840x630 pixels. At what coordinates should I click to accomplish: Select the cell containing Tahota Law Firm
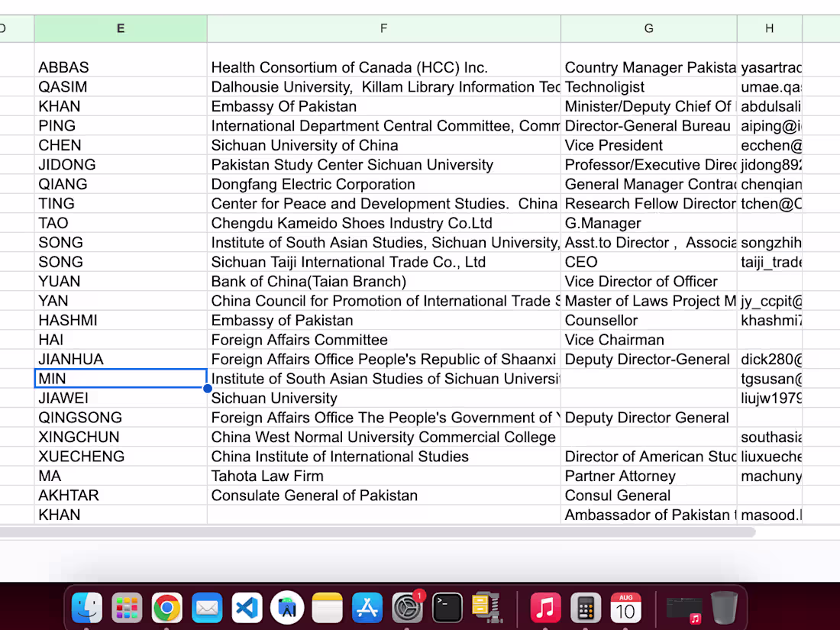click(383, 476)
